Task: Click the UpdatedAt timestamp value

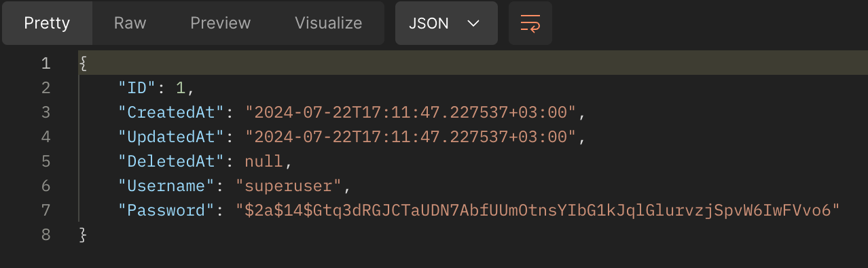Action: click(x=411, y=137)
